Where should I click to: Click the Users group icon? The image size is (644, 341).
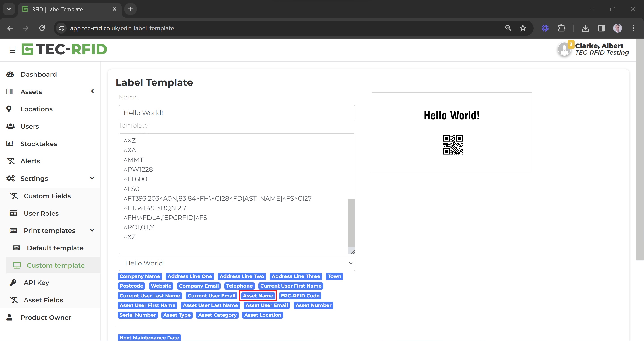coord(10,126)
